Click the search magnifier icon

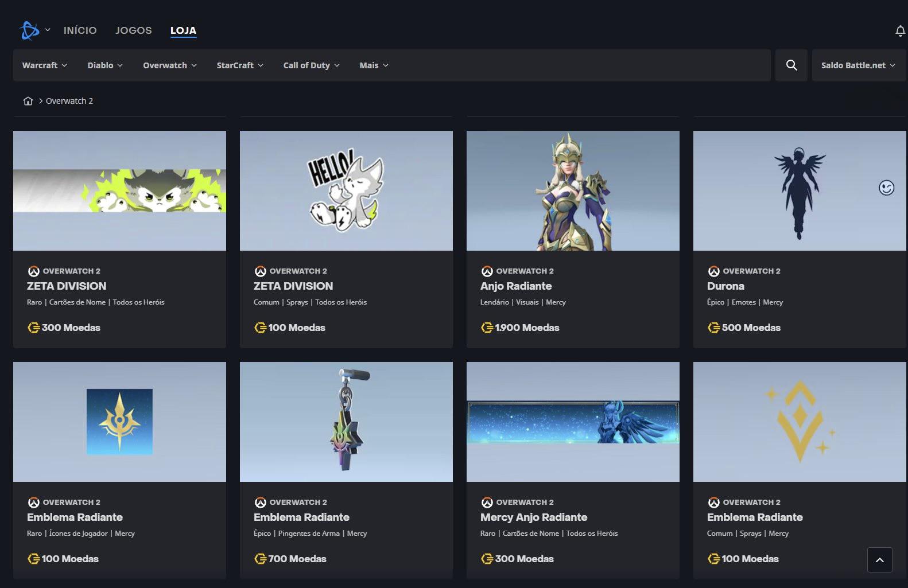point(791,65)
